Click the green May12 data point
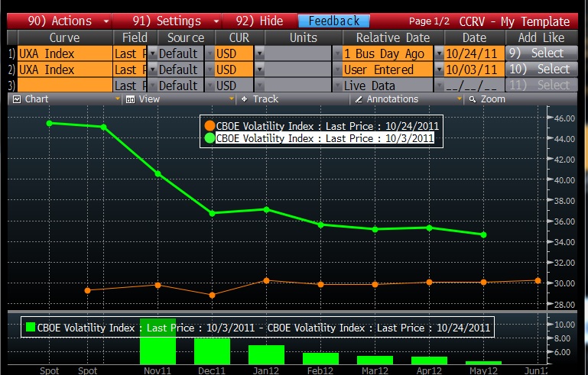 (x=484, y=235)
